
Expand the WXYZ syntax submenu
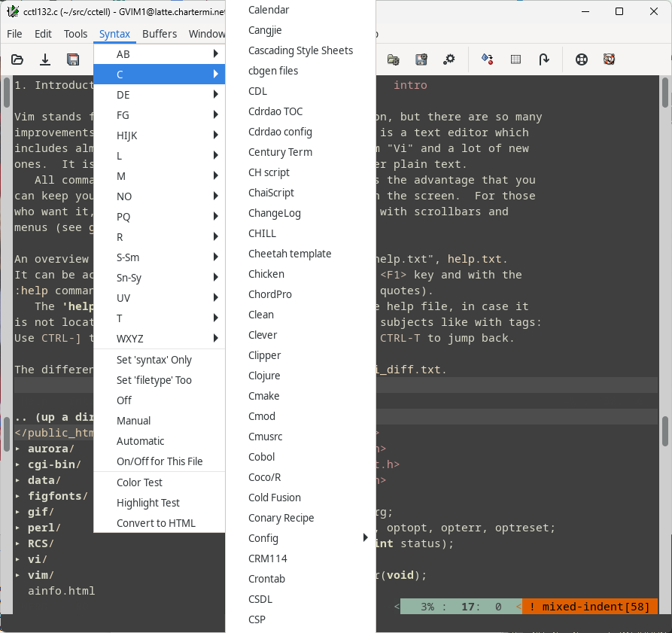pyautogui.click(x=159, y=339)
